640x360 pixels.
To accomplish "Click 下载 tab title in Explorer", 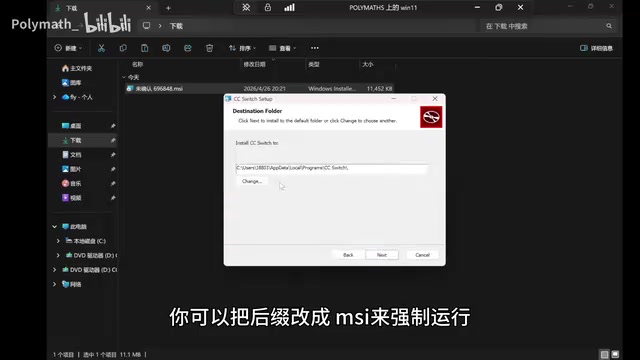I will (71, 8).
